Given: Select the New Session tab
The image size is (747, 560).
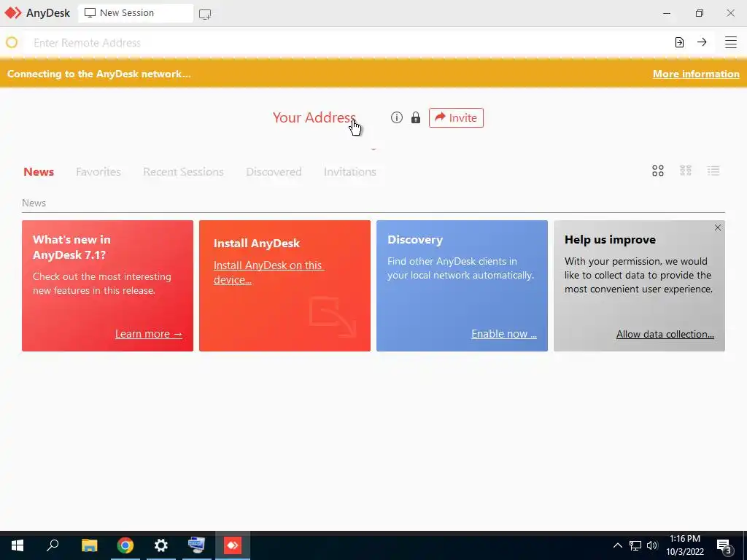Looking at the screenshot, I should 136,13.
